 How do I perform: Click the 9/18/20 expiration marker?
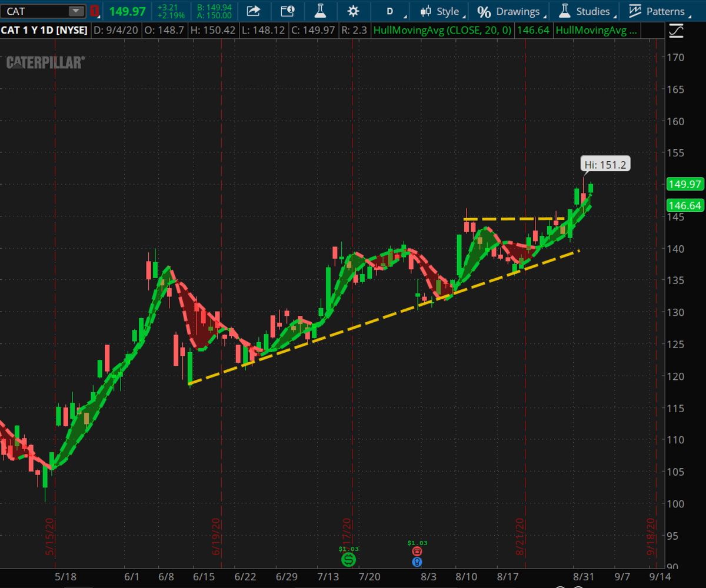coord(651,536)
